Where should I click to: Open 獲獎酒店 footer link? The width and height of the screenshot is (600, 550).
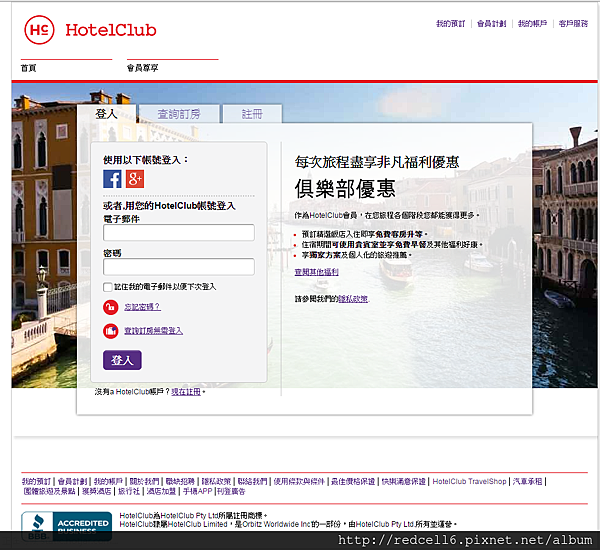pyautogui.click(x=97, y=491)
